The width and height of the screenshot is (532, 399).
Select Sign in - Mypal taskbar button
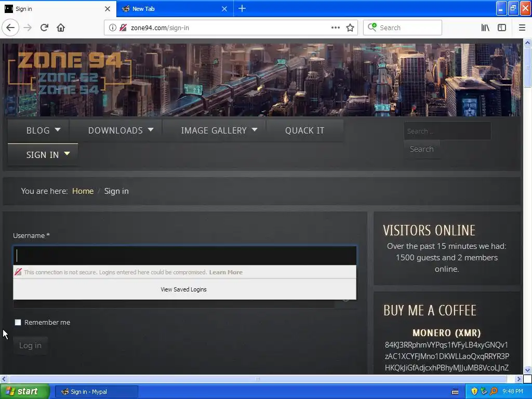[x=96, y=392]
